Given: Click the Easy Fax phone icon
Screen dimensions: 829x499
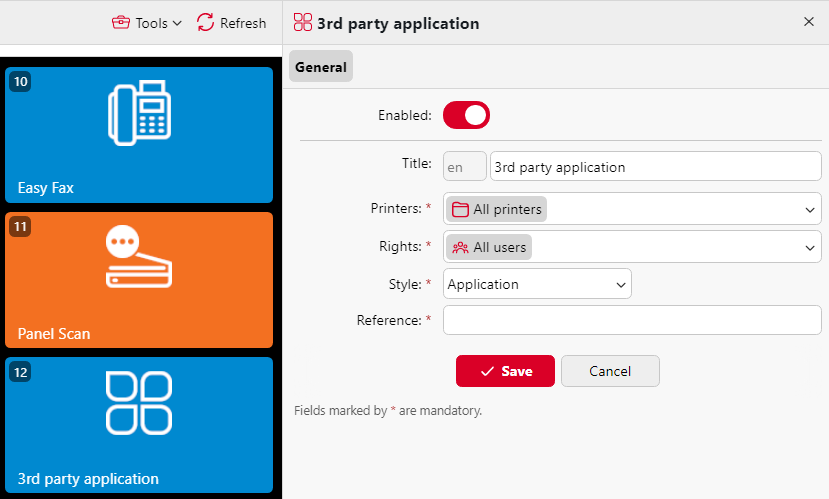Looking at the screenshot, I should pyautogui.click(x=139, y=113).
